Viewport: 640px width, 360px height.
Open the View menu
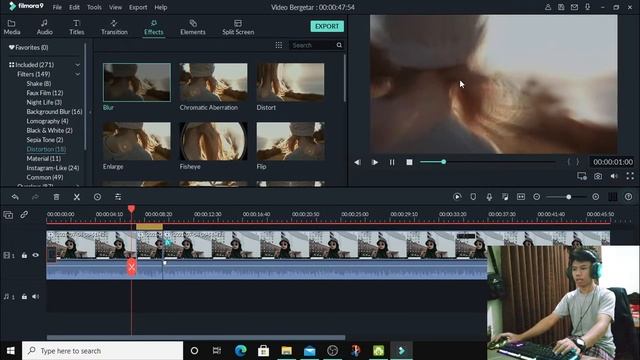[116, 7]
